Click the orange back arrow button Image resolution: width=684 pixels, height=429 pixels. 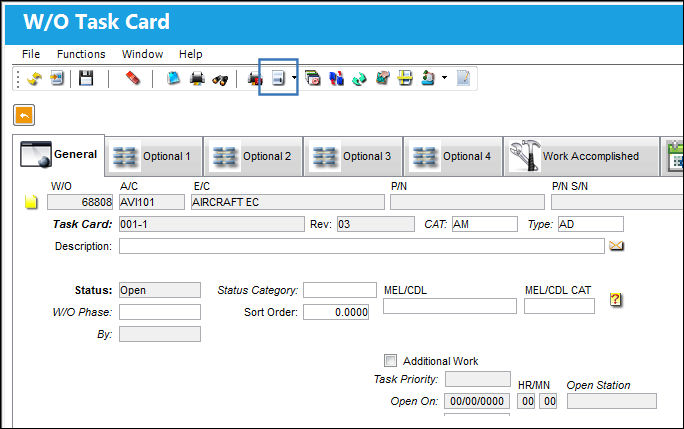click(24, 115)
